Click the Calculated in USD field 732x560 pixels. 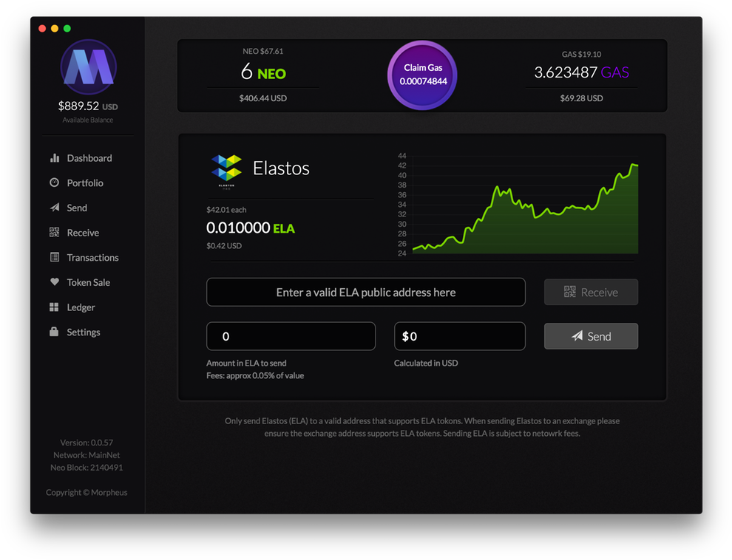[459, 336]
